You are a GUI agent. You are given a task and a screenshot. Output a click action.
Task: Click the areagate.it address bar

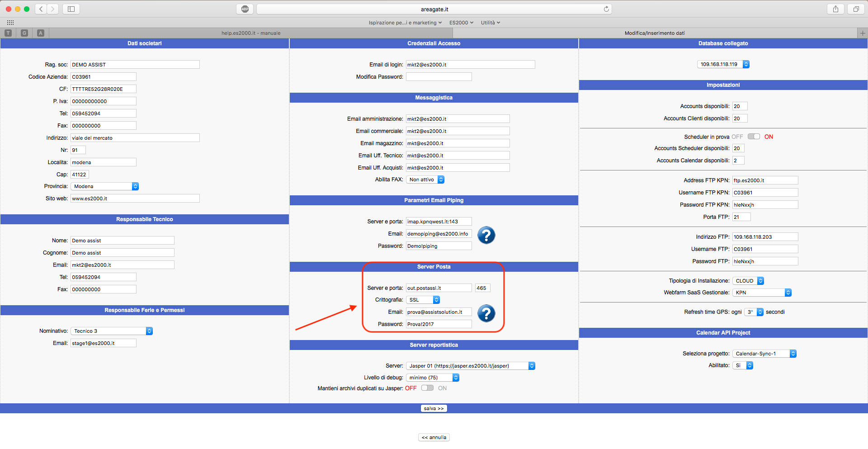pyautogui.click(x=434, y=9)
